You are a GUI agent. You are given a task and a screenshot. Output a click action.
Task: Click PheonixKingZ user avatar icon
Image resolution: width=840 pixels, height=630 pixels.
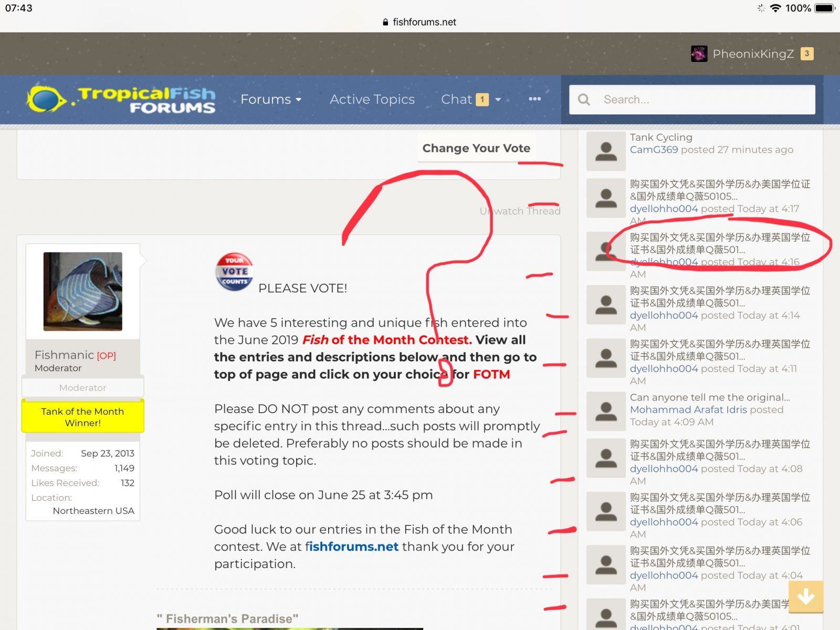pos(699,54)
